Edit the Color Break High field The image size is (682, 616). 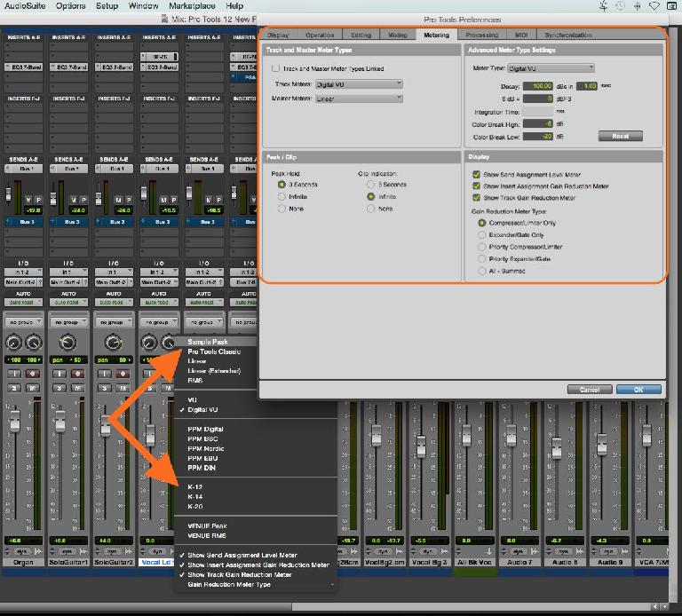(x=537, y=124)
